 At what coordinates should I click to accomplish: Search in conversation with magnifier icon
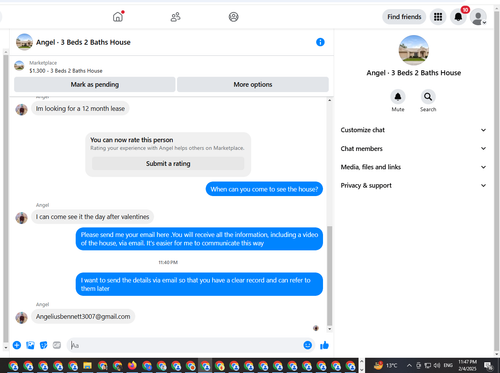[x=428, y=97]
